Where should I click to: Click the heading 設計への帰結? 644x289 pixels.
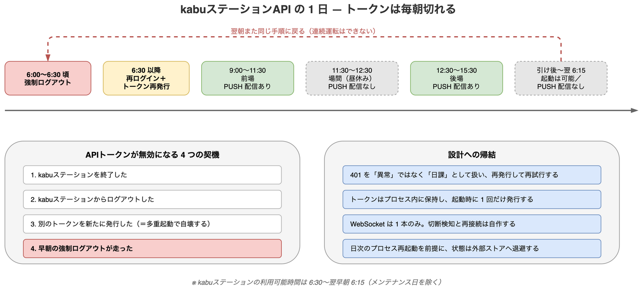[x=472, y=155]
